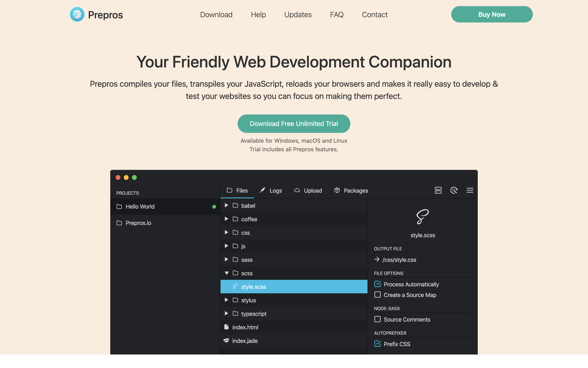Image resolution: width=588 pixels, height=368 pixels.
Task: Click the Prepros gear logo icon
Action: (77, 14)
